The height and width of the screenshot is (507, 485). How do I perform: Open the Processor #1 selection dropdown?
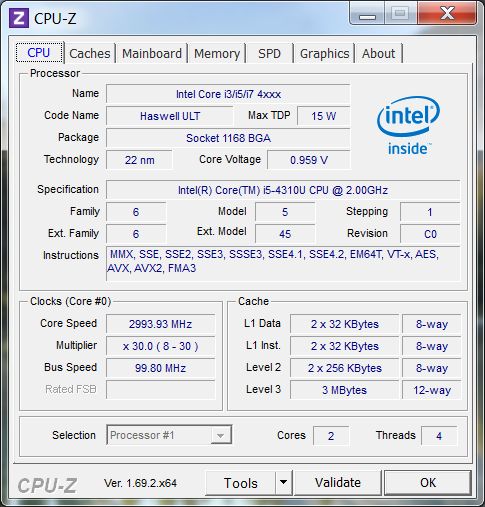169,435
